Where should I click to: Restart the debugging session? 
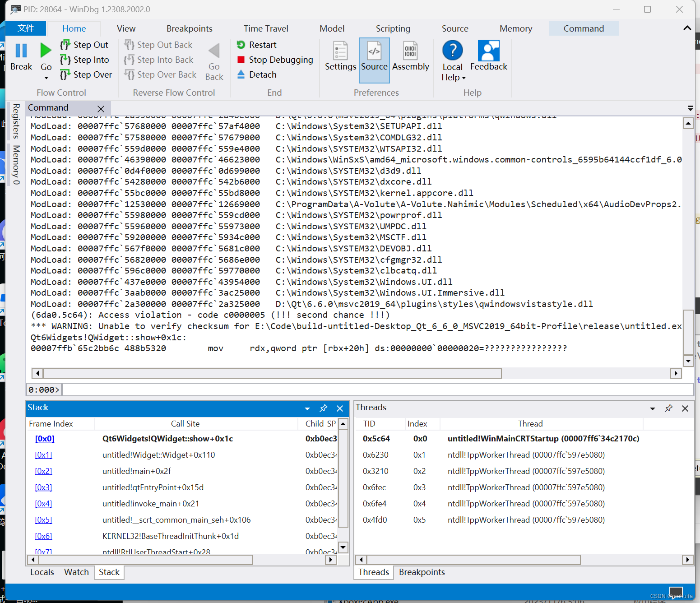(256, 45)
